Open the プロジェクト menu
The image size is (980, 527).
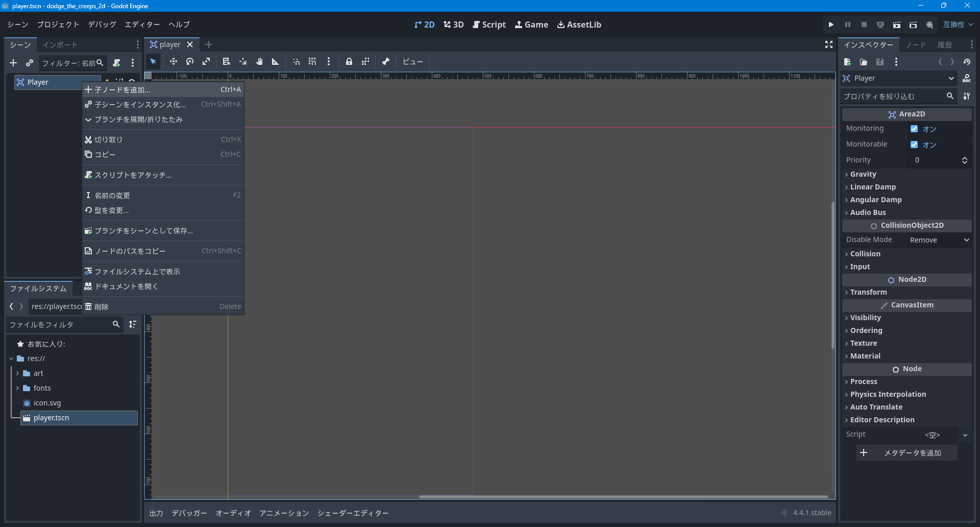pos(58,25)
